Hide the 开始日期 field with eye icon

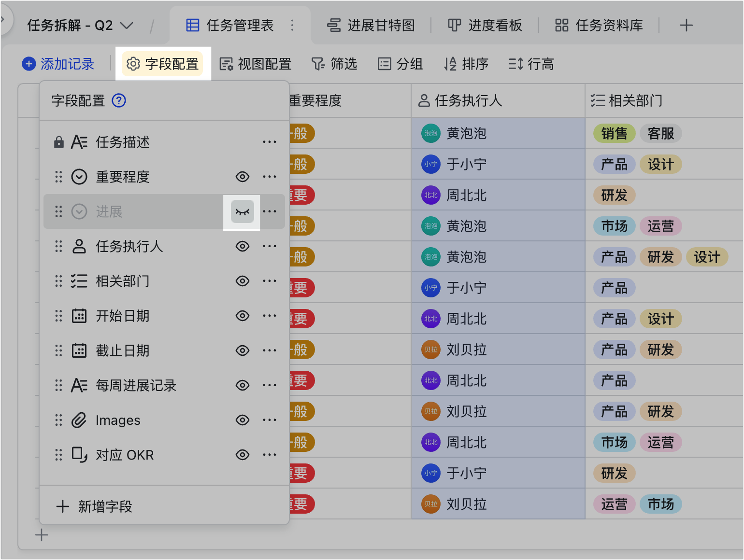[243, 316]
